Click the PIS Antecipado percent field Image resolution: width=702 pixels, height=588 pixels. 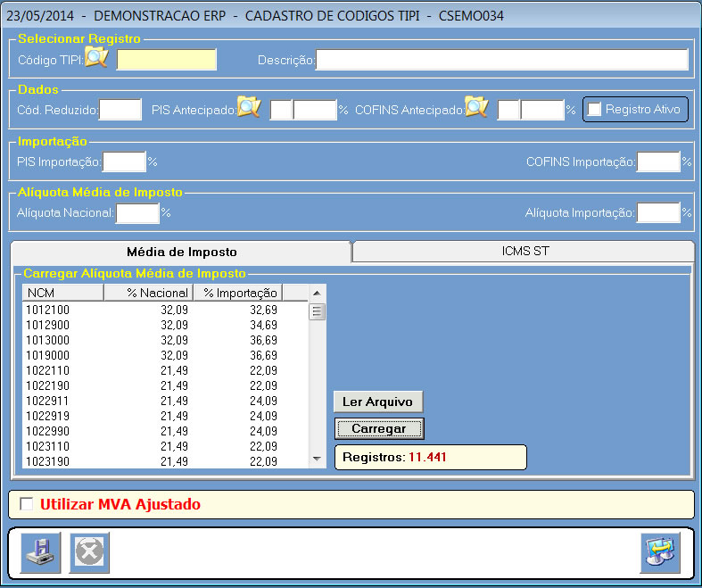(315, 110)
